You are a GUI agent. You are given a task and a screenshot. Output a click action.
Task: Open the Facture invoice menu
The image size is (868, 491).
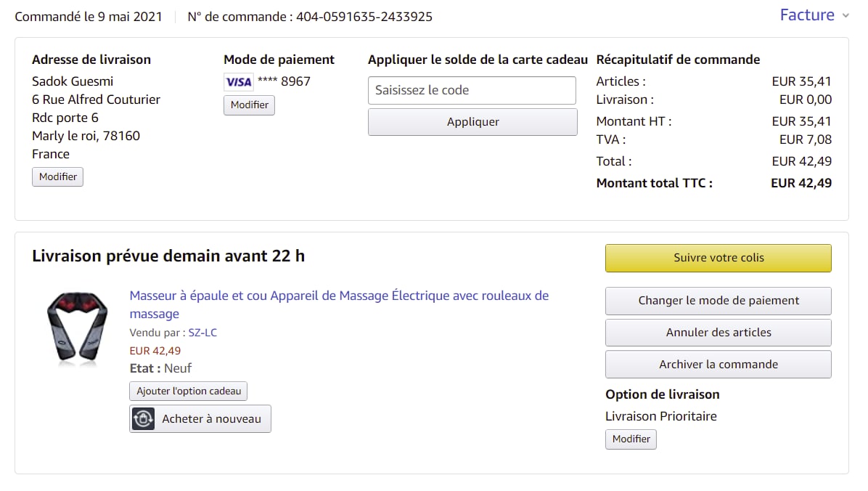point(807,15)
